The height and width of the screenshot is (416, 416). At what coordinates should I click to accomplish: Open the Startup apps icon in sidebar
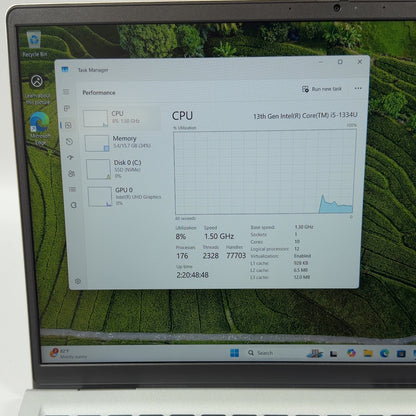(x=70, y=157)
